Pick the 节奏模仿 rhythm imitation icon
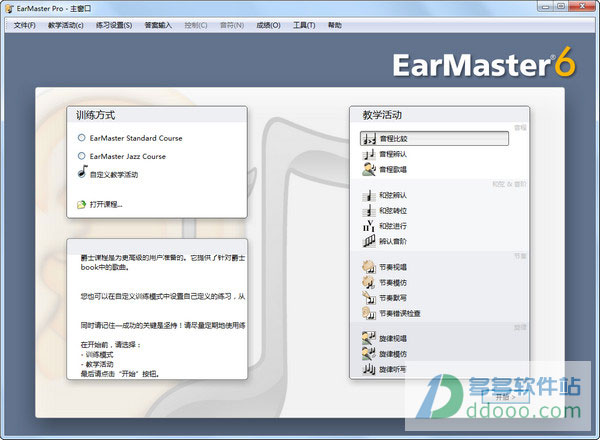 tap(369, 282)
